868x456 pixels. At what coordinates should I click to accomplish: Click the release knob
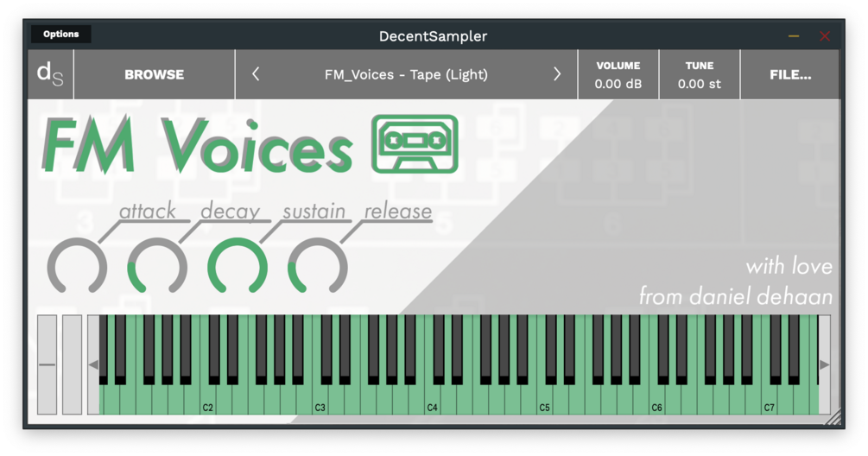(x=318, y=267)
